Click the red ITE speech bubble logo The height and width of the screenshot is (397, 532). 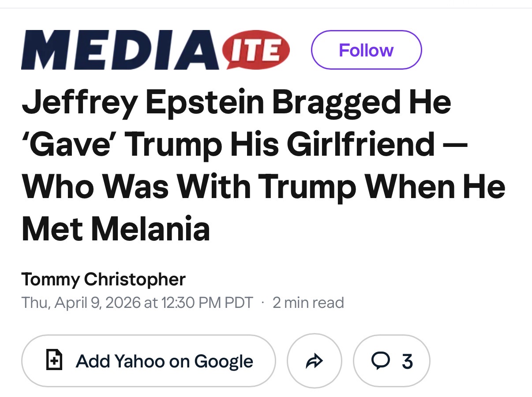257,50
